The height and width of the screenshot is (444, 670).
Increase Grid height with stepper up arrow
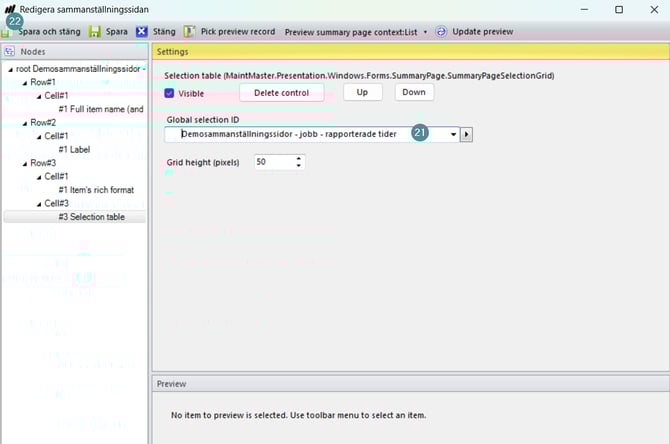click(x=298, y=158)
